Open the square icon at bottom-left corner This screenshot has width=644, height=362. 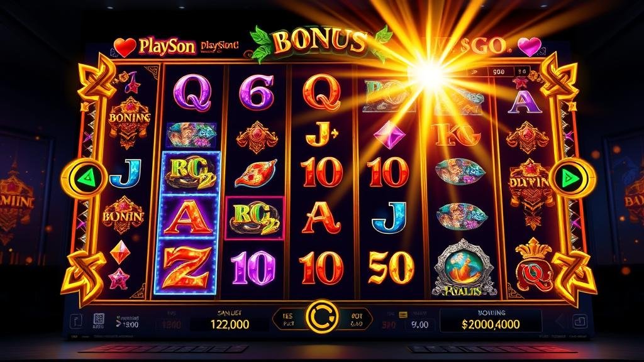76,321
